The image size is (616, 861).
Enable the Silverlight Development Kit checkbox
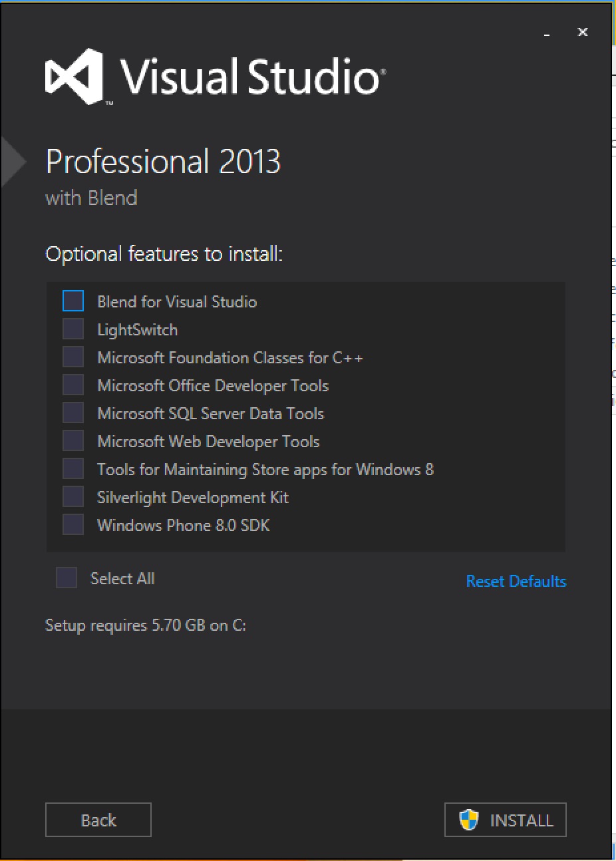[x=73, y=497]
